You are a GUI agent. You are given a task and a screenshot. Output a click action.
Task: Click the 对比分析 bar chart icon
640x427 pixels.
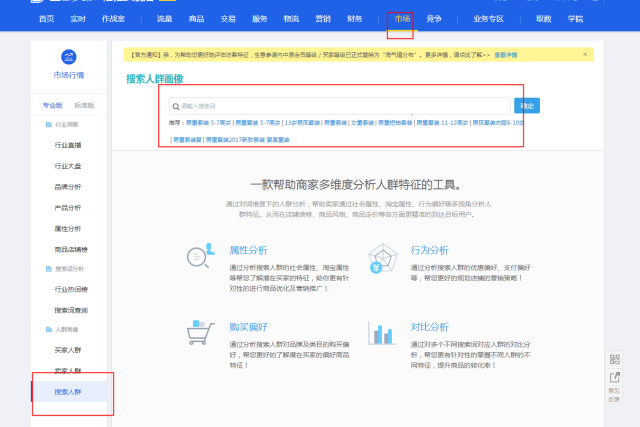[381, 333]
